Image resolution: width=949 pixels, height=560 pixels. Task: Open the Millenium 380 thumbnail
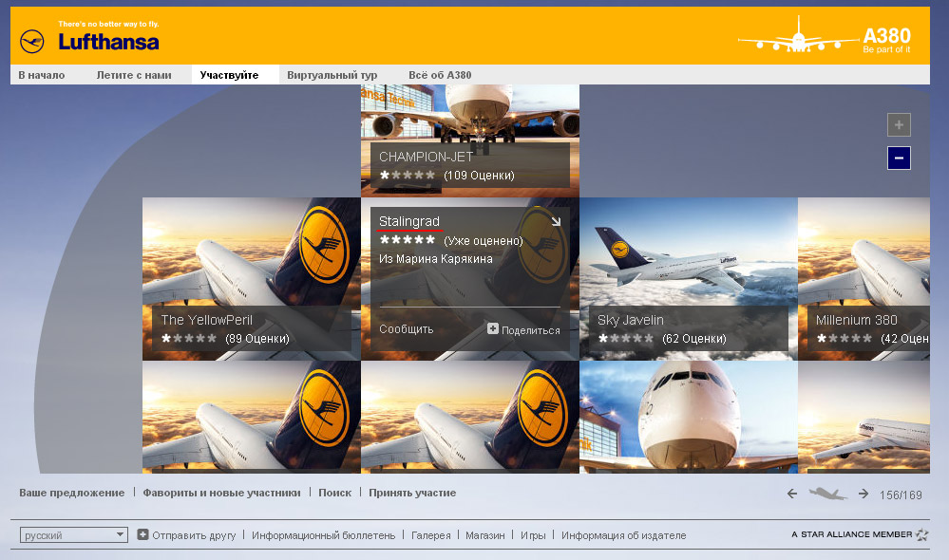pyautogui.click(x=864, y=279)
